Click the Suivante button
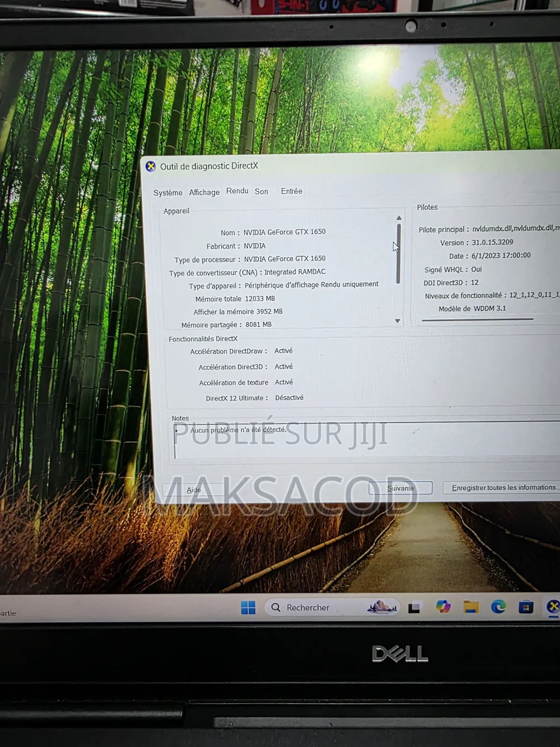 point(400,488)
